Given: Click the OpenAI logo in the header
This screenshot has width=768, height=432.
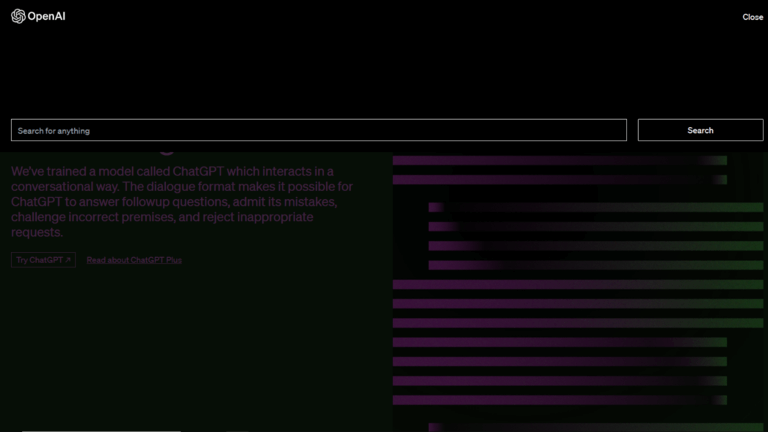Looking at the screenshot, I should tap(38, 16).
